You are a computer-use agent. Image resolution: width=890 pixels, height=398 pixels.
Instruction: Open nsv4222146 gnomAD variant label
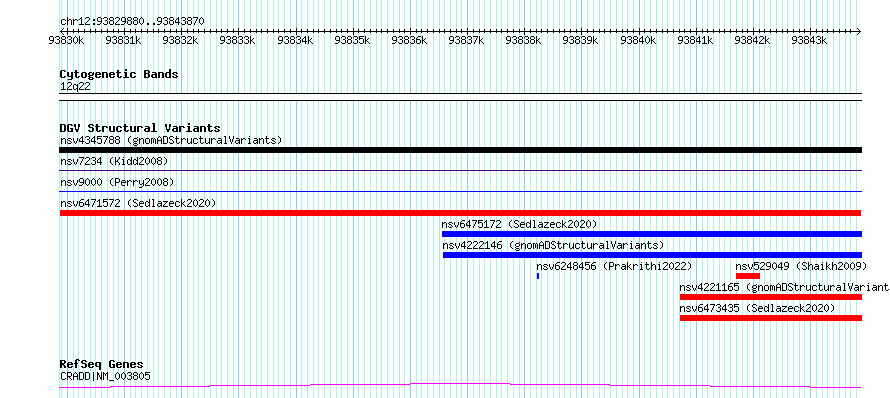(x=553, y=245)
